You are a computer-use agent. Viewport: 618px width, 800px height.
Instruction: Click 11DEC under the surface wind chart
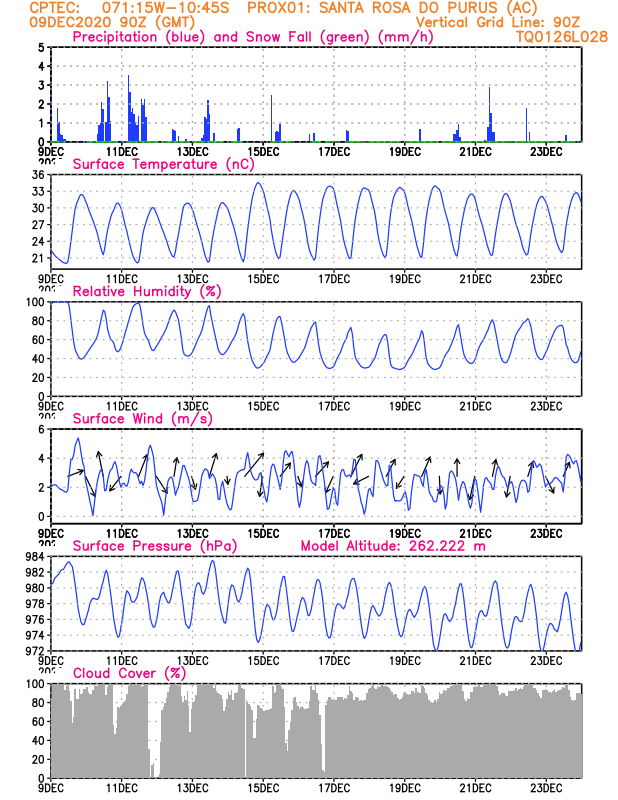121,534
